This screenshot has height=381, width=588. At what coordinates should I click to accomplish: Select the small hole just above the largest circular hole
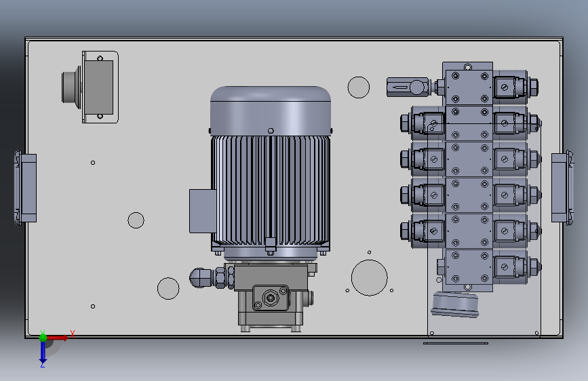click(x=370, y=252)
